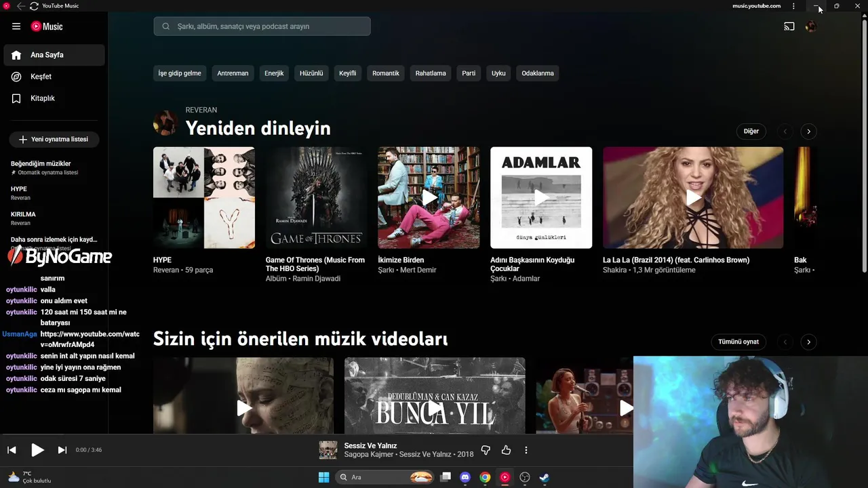Screen dimensions: 868x488
Task: Select the İşe gidip gelme chip
Action: 180,73
